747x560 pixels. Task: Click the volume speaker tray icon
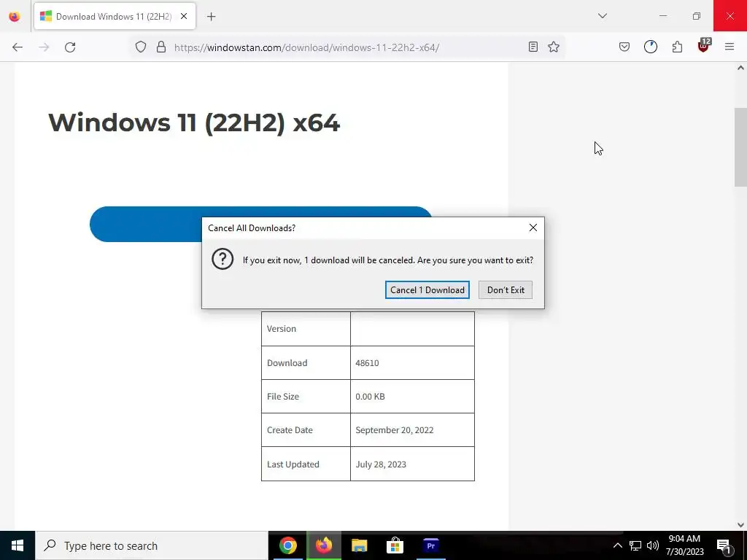[x=653, y=545]
